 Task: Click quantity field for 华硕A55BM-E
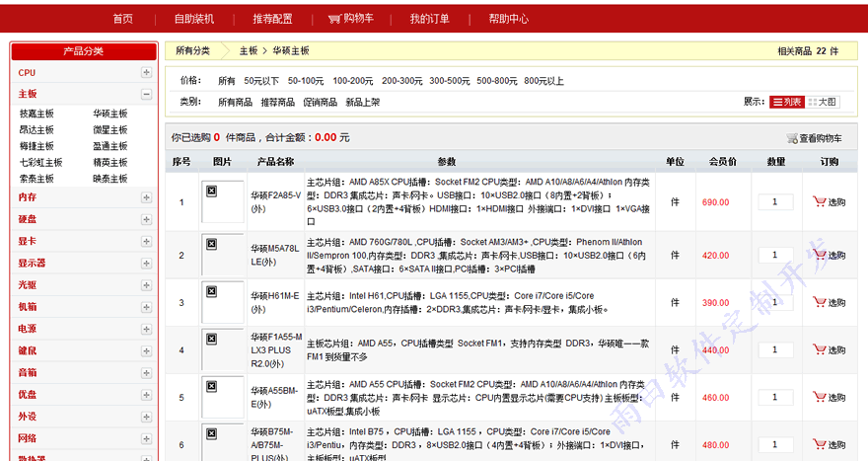pos(775,397)
